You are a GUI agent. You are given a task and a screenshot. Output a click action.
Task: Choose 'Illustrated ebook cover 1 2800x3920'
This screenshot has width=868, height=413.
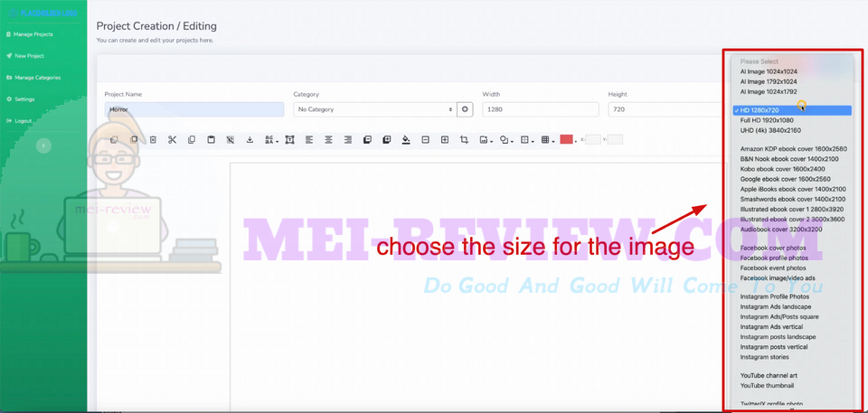792,210
